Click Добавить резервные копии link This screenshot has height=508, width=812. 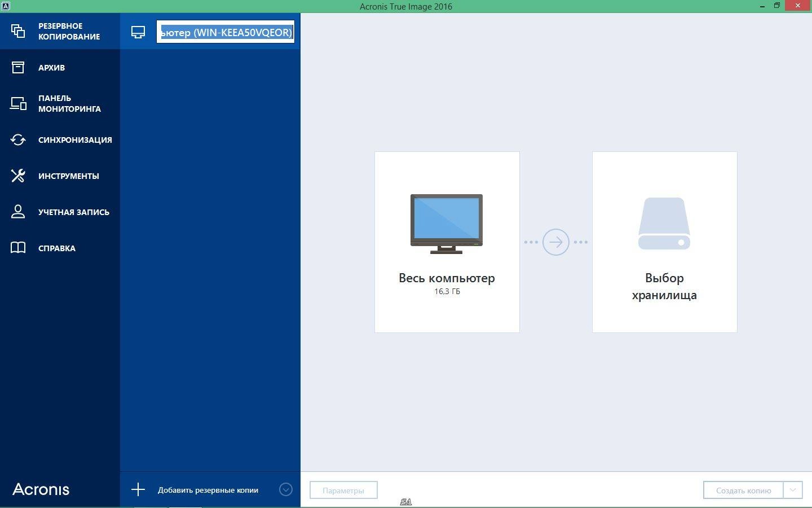click(208, 490)
